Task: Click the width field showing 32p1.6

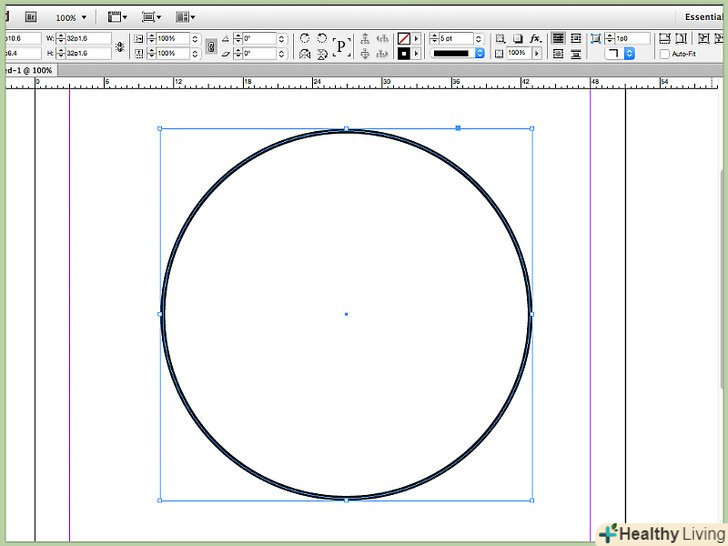Action: click(x=87, y=38)
